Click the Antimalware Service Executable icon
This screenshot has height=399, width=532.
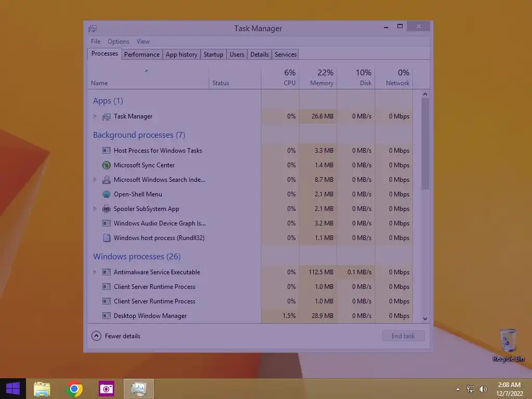click(x=107, y=272)
